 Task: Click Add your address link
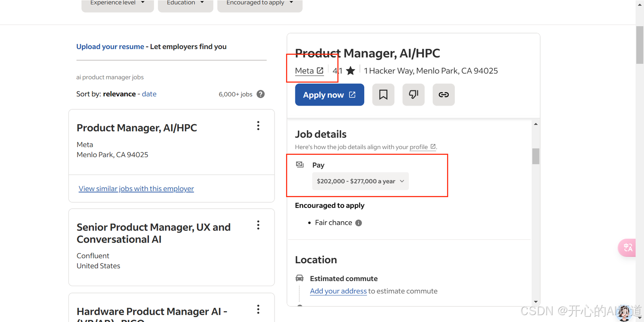pyautogui.click(x=339, y=291)
